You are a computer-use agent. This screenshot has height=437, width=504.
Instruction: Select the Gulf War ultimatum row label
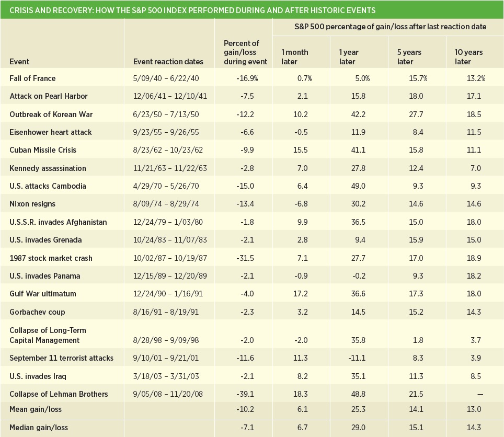click(x=43, y=294)
